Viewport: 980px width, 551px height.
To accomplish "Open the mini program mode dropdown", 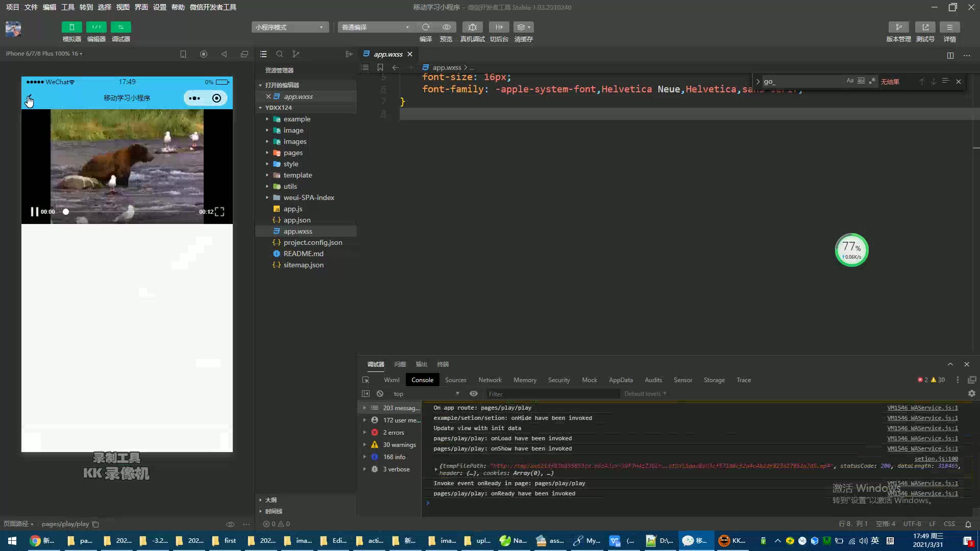I will point(289,27).
